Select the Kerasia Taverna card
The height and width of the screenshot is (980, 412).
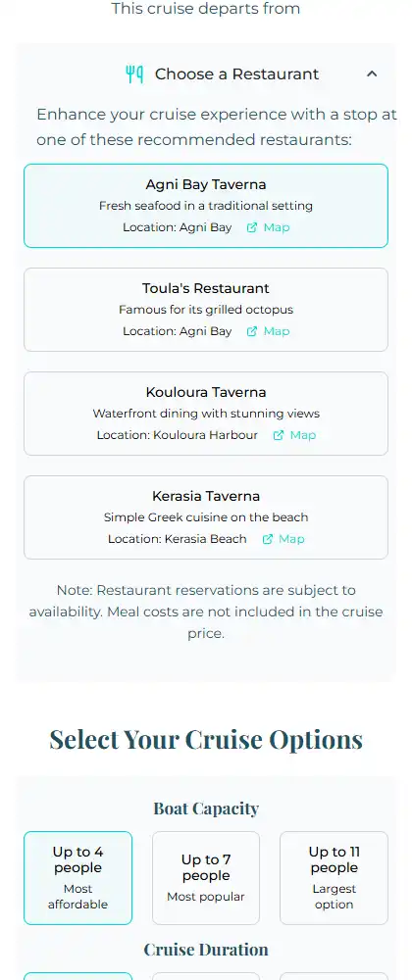[x=206, y=516]
